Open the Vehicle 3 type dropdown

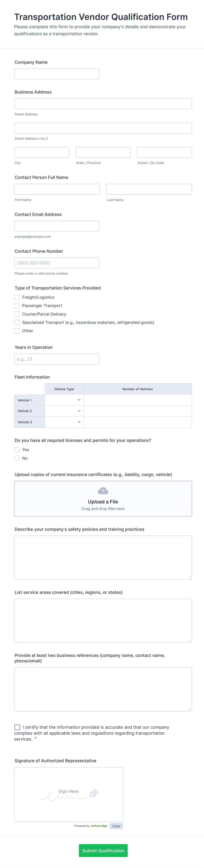[x=64, y=422]
